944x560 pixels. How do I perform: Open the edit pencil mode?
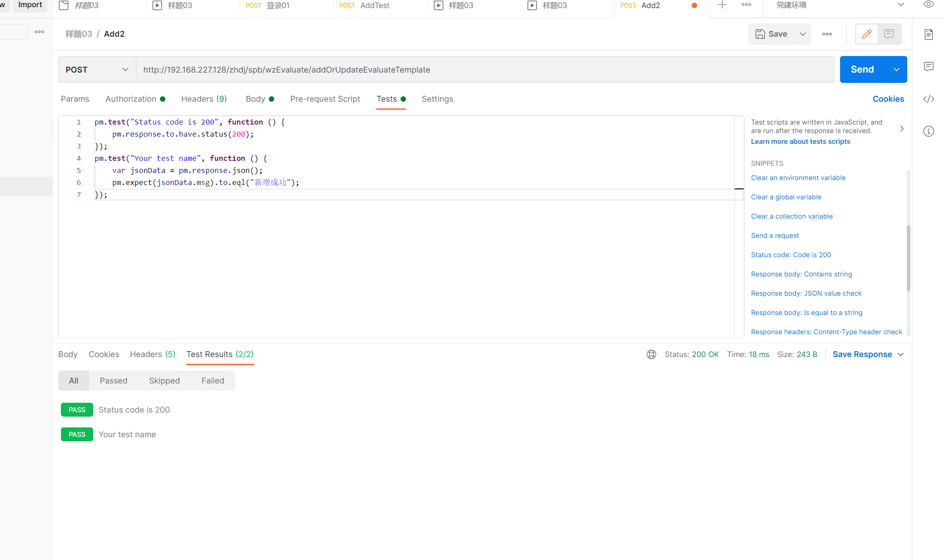866,34
